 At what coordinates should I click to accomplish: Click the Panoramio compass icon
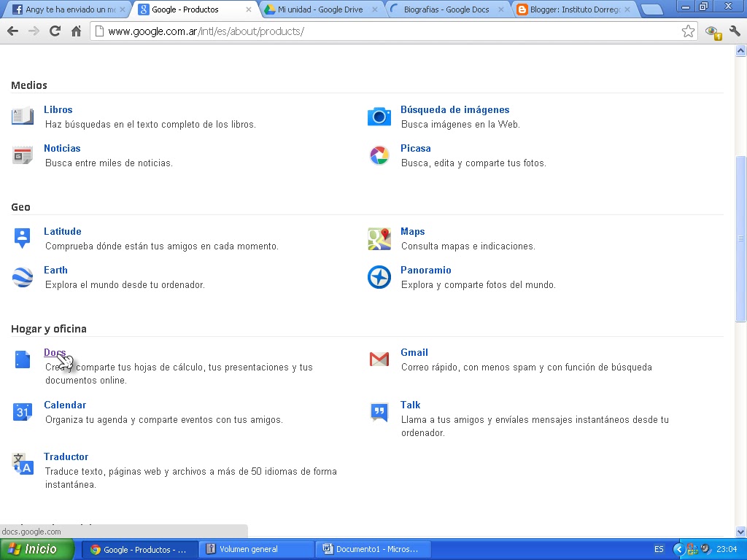coord(379,277)
